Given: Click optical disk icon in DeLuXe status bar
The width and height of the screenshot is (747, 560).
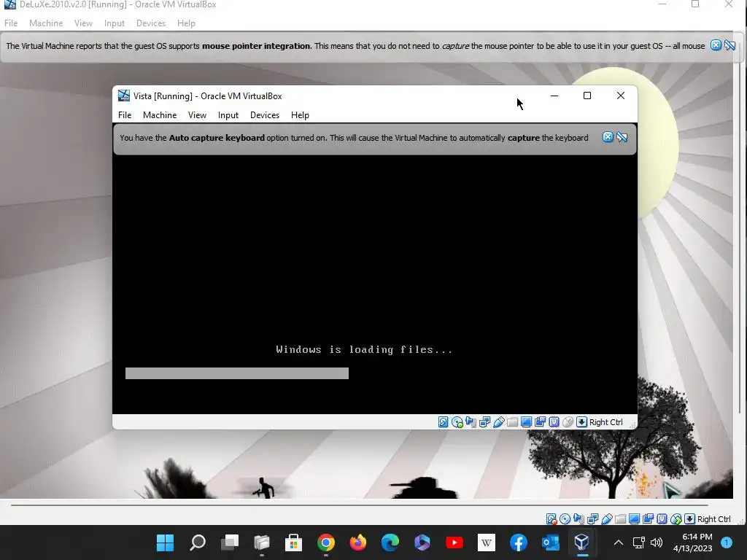Looking at the screenshot, I should tap(565, 519).
